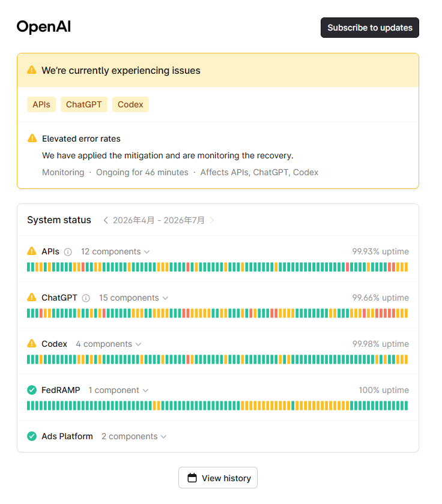Viewport: 442px width, 504px height.
Task: Expand APIs 12 components list
Action: click(115, 251)
